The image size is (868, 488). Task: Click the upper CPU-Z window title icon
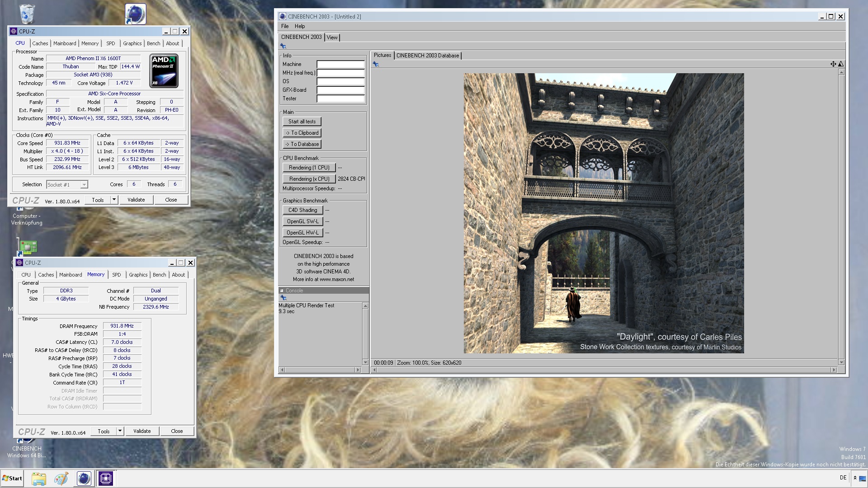tap(13, 31)
